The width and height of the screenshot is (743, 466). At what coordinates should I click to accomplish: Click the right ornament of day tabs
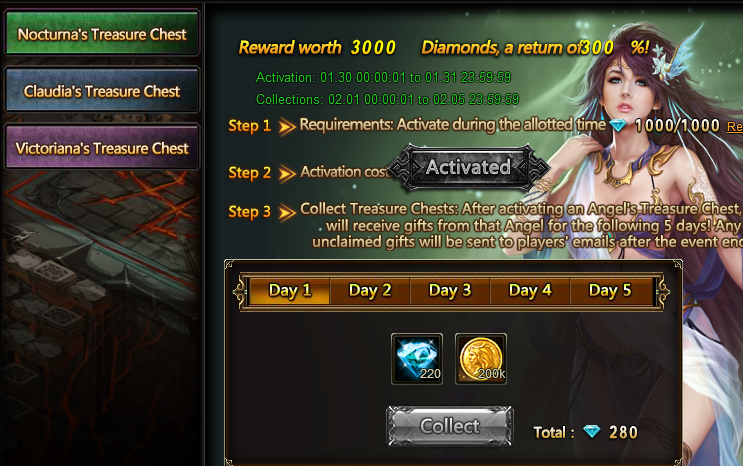[662, 292]
